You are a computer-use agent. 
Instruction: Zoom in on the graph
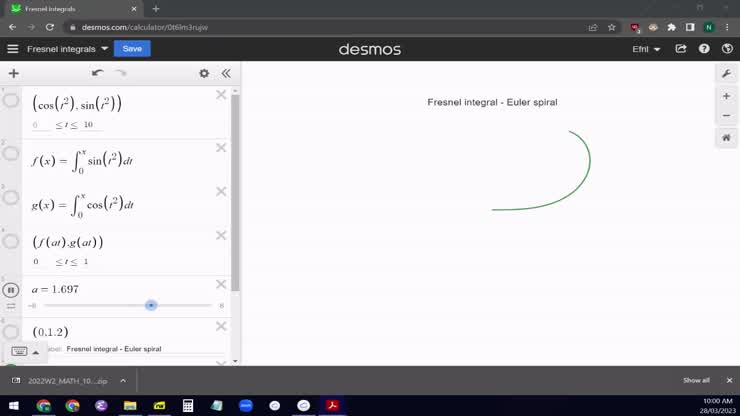point(726,96)
